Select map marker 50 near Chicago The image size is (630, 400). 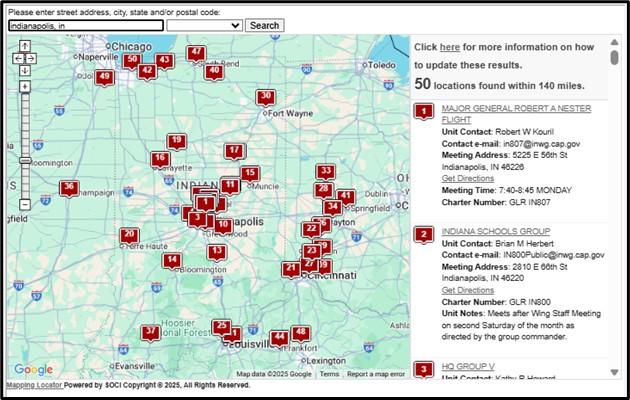point(132,61)
